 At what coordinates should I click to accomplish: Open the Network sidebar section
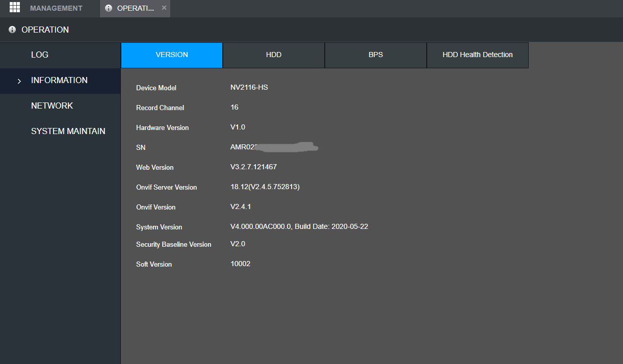coord(60,106)
